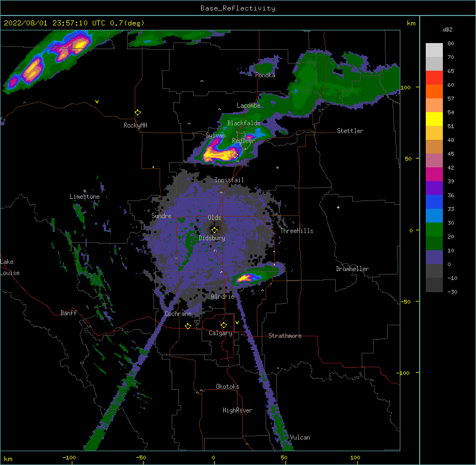The width and height of the screenshot is (476, 465).
Task: Click the Limestone label
Action: (x=84, y=197)
